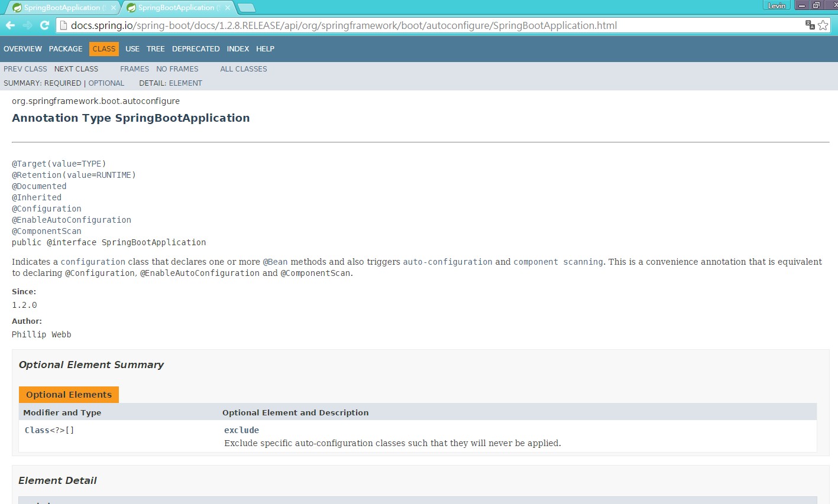Open the INDEX item in the Javadoc navigation
This screenshot has width=838, height=504.
point(238,49)
